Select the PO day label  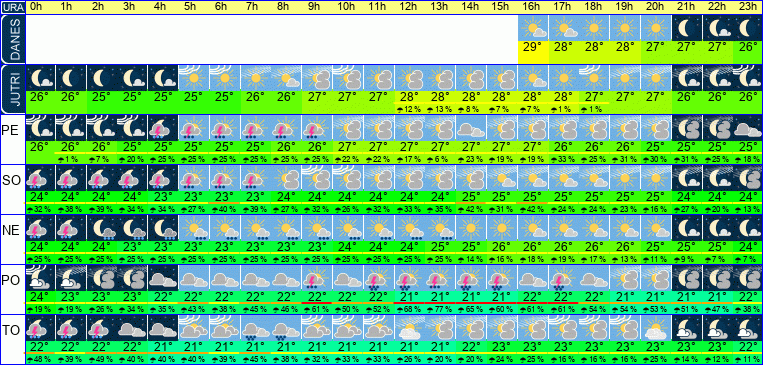[x=11, y=280]
